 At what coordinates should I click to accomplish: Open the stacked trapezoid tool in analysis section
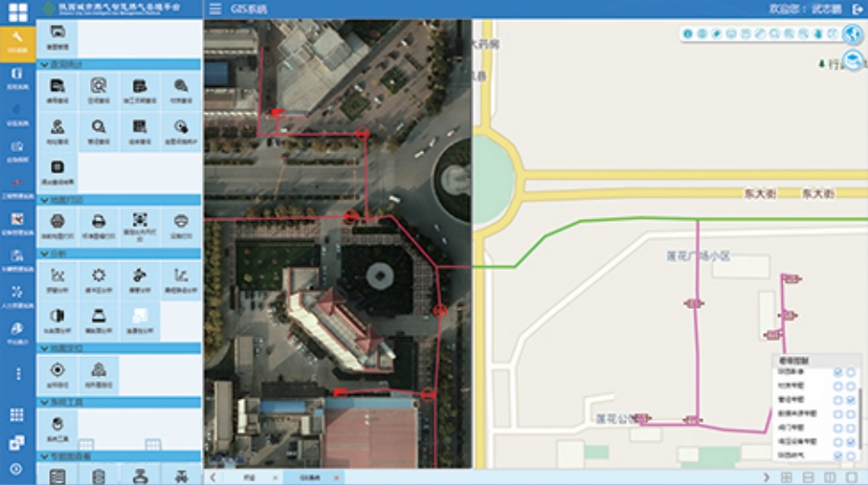(x=98, y=321)
